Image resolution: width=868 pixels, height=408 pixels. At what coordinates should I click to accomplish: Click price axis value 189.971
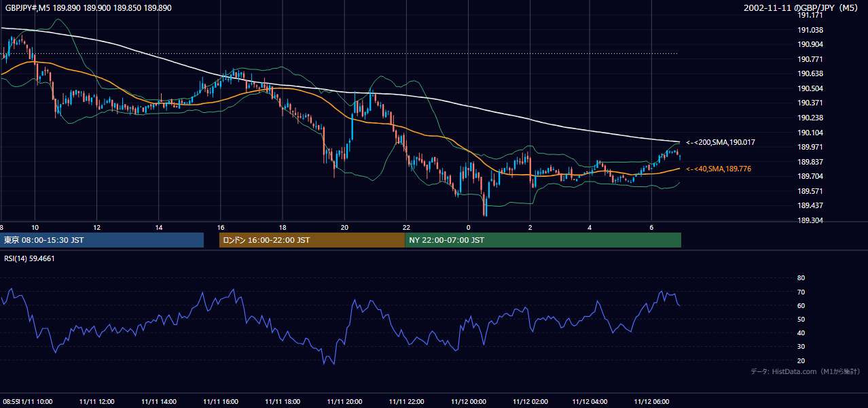pyautogui.click(x=810, y=147)
